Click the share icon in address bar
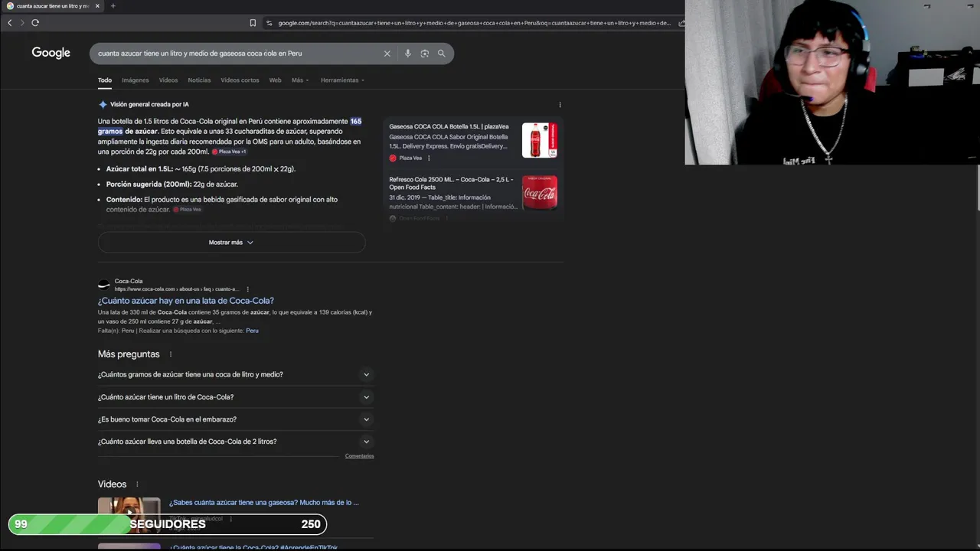The image size is (980, 551). click(681, 23)
